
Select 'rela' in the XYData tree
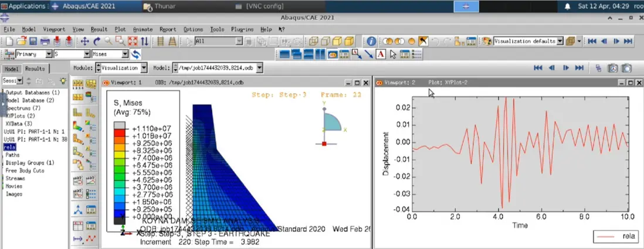[x=9, y=148]
